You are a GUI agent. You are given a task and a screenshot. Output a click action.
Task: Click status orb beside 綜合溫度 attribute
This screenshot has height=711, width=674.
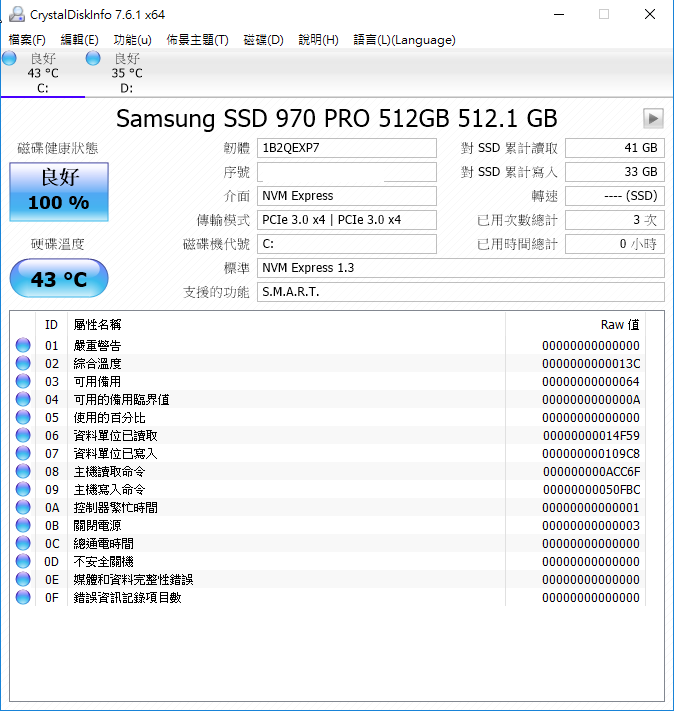click(23, 364)
